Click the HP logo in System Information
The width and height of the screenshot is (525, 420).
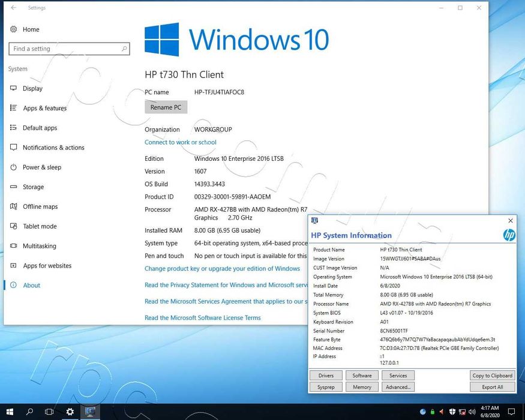pyautogui.click(x=509, y=235)
